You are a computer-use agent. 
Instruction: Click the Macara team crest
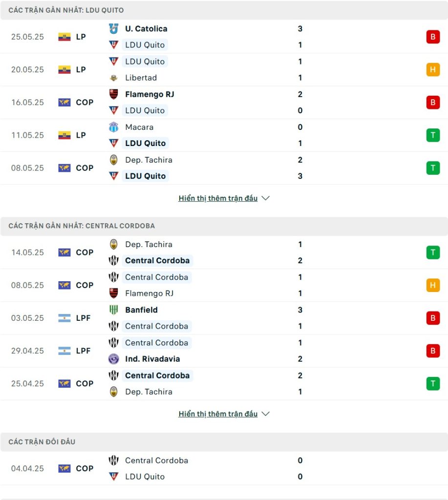coord(114,127)
